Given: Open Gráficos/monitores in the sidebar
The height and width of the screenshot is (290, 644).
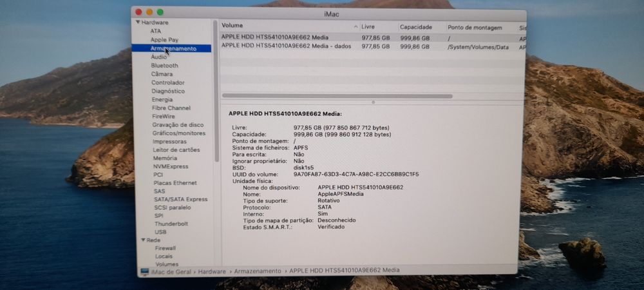Looking at the screenshot, I should point(179,133).
